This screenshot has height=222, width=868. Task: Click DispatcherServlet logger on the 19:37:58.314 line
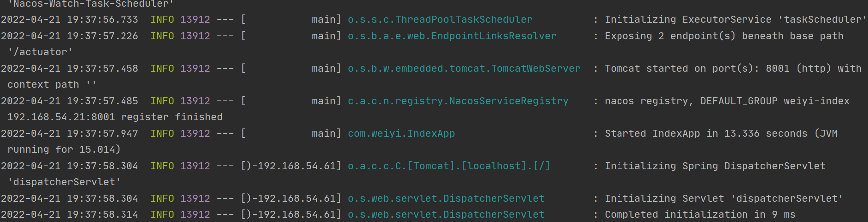pos(446,215)
